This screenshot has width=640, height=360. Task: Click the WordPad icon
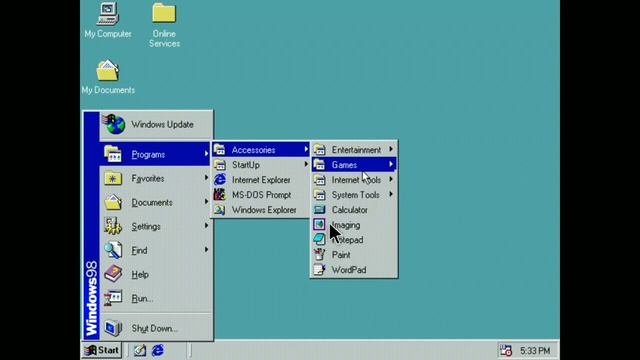click(x=319, y=270)
